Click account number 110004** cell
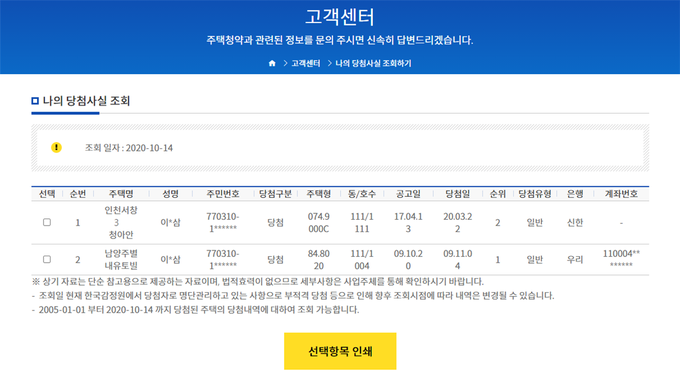680x377 pixels. coord(621,259)
